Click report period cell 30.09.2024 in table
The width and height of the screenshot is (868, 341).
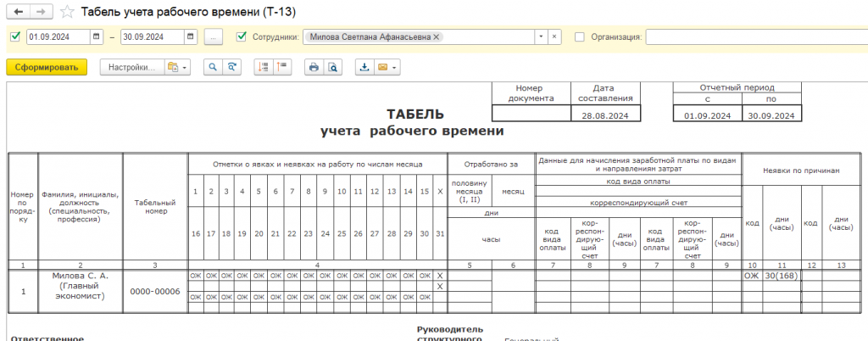tap(771, 115)
